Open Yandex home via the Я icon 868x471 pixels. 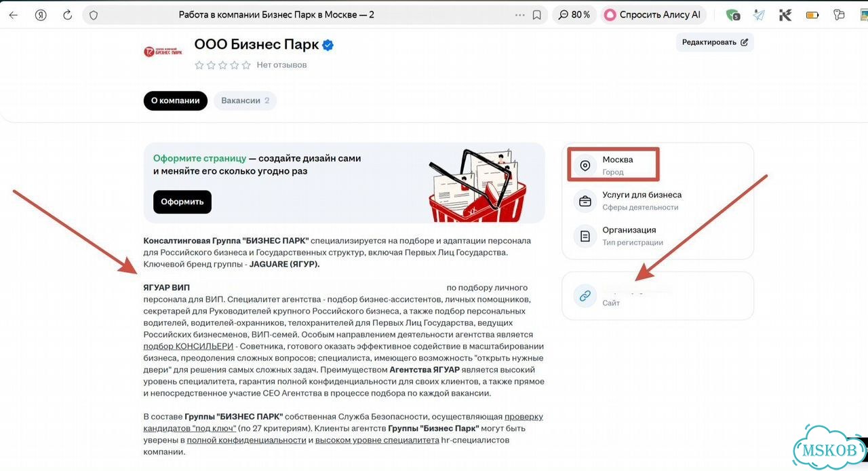[41, 15]
